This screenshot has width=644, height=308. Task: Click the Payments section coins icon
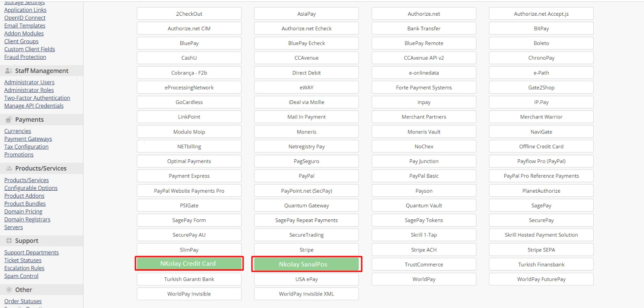[x=8, y=120]
